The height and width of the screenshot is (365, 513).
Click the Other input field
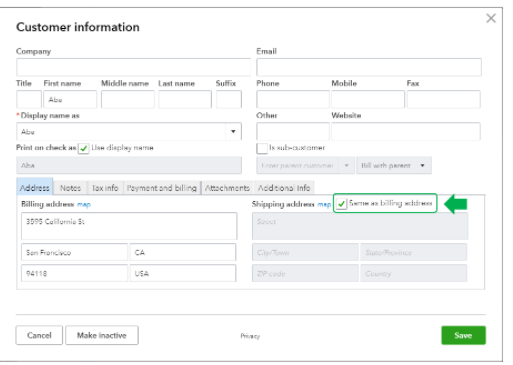point(293,131)
